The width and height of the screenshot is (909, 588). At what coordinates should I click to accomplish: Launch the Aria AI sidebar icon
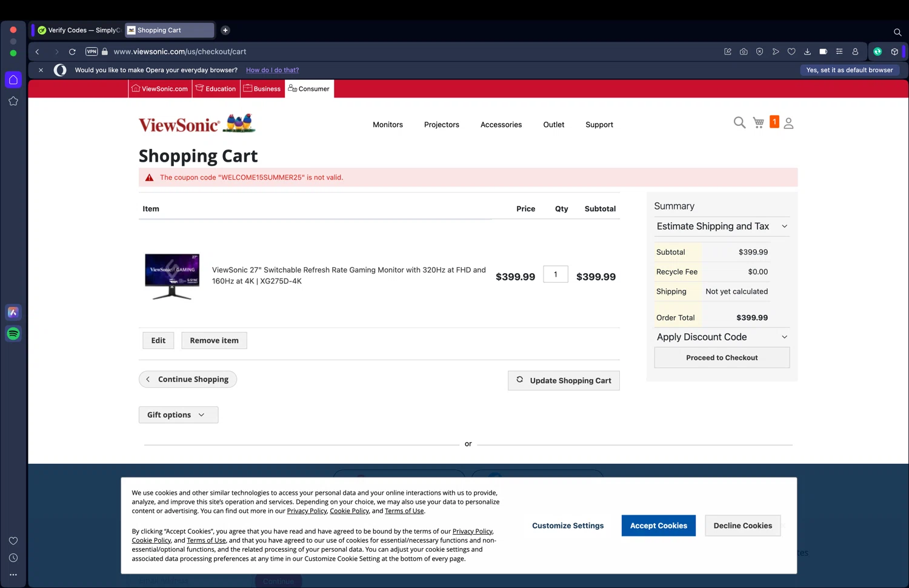coord(13,312)
